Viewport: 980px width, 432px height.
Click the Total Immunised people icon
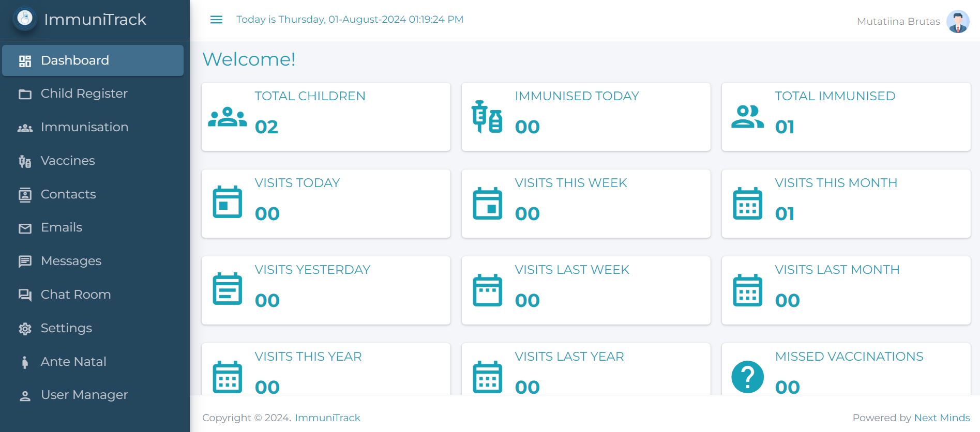click(x=747, y=117)
